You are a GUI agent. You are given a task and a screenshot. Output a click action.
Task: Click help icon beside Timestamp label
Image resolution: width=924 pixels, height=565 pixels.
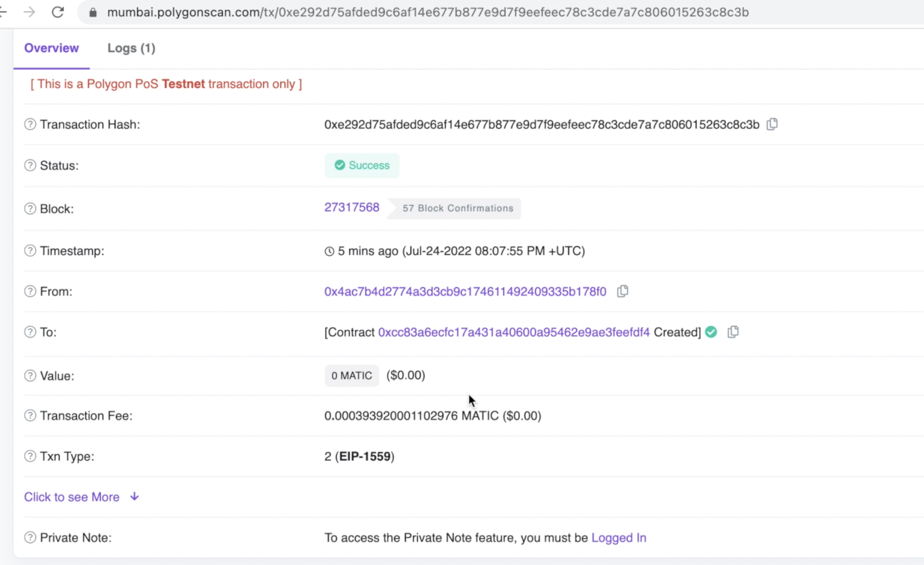(x=30, y=251)
